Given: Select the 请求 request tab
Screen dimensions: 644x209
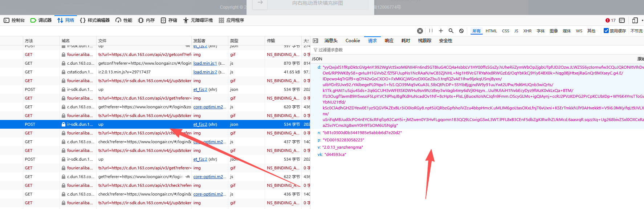Looking at the screenshot, I should [x=372, y=41].
